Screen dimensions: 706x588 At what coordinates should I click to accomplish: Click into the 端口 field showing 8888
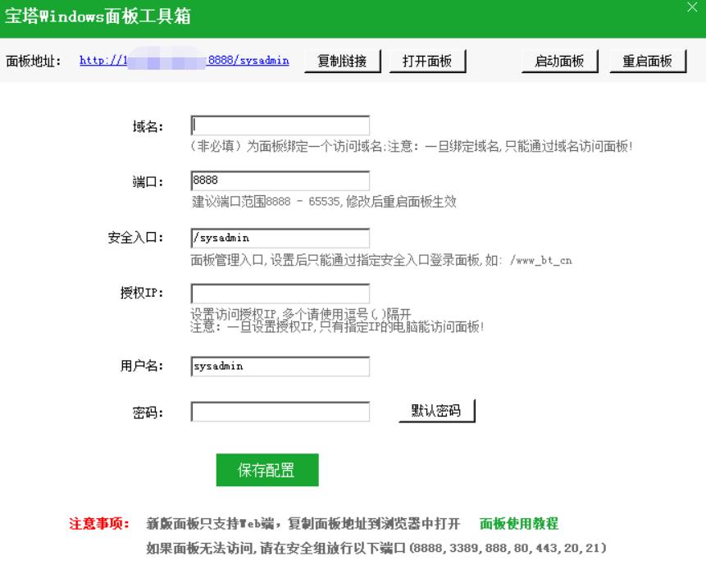coord(280,181)
